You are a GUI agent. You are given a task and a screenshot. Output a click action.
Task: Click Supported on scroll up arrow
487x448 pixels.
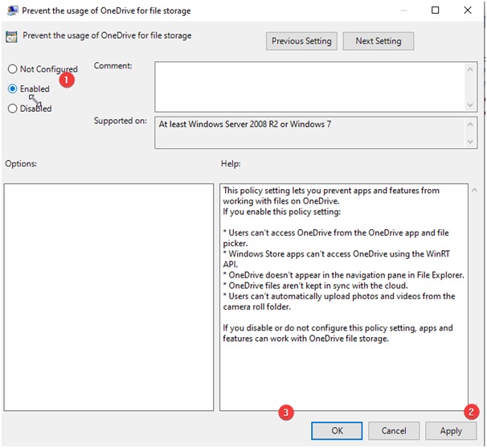click(470, 125)
